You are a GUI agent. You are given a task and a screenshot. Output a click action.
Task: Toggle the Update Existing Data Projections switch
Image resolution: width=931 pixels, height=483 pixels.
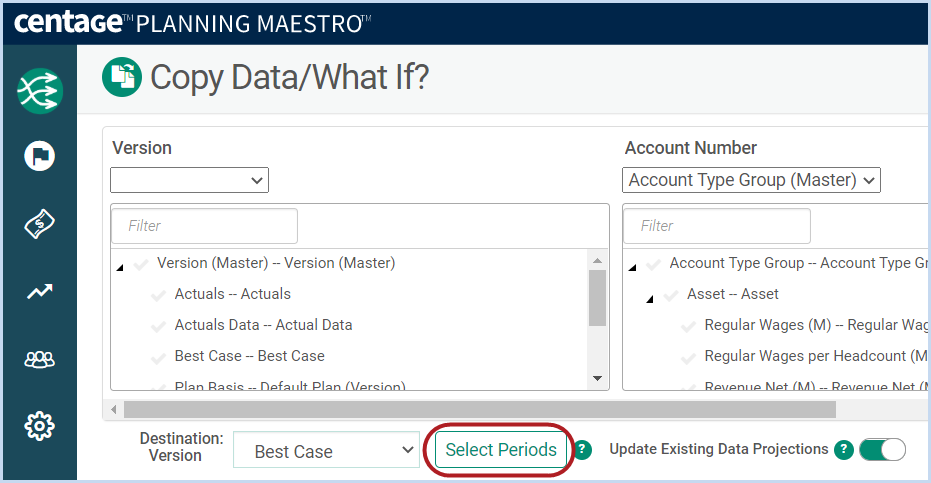882,450
